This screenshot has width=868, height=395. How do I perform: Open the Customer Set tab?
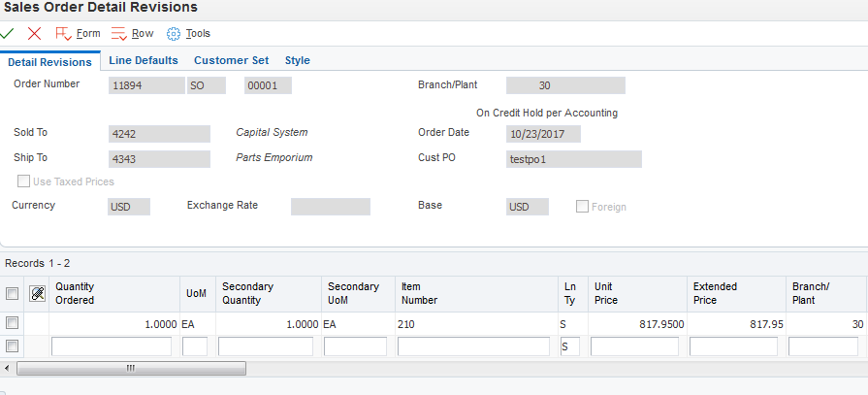pyautogui.click(x=232, y=60)
